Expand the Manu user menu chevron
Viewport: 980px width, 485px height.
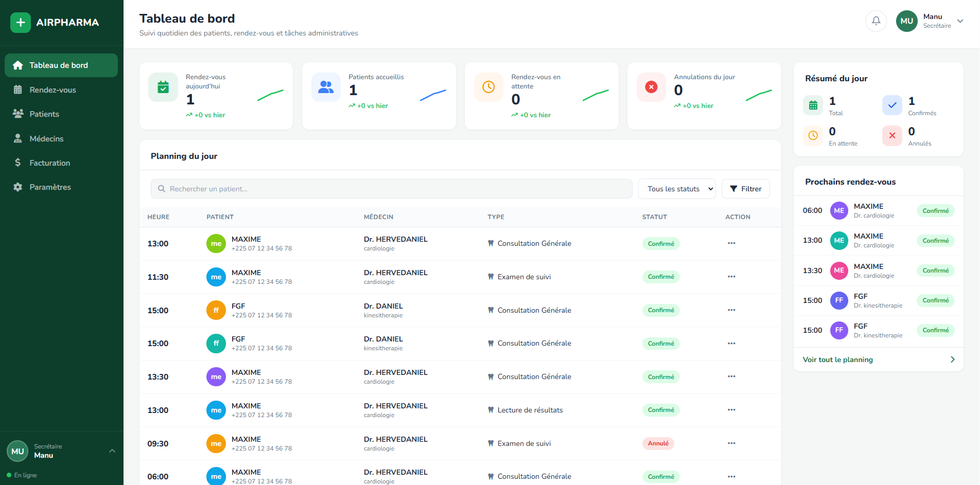(960, 21)
